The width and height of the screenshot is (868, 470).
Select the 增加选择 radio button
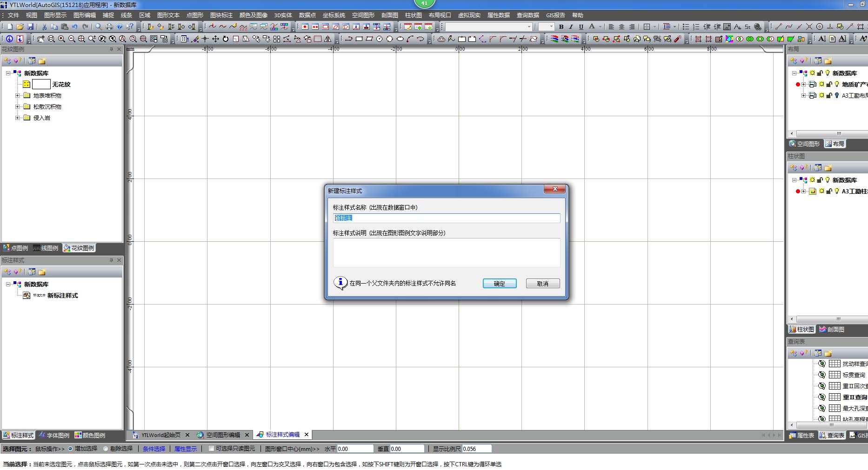tap(71, 449)
